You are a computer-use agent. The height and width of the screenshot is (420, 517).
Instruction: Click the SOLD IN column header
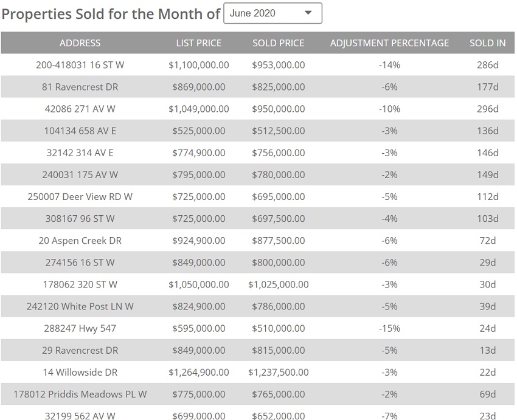(488, 43)
